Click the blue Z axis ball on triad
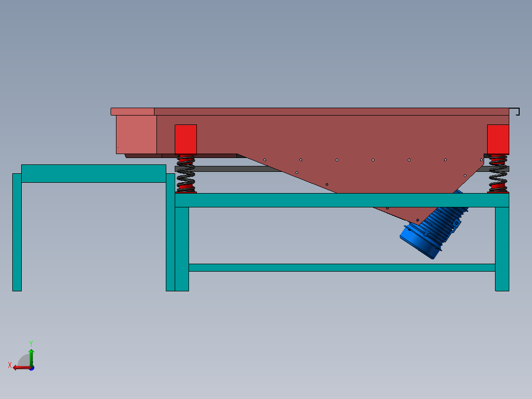Image resolution: width=532 pixels, height=399 pixels. tap(32, 368)
